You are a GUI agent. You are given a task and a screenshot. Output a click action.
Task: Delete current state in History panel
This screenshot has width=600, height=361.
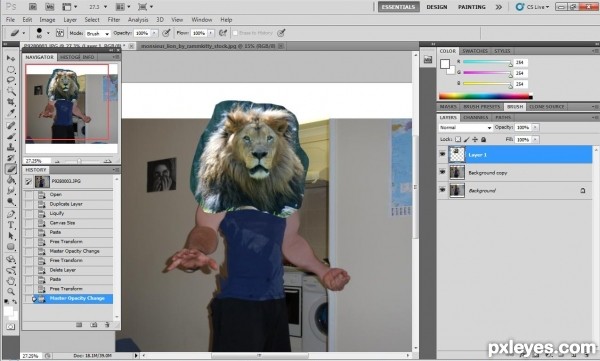pyautogui.click(x=107, y=325)
